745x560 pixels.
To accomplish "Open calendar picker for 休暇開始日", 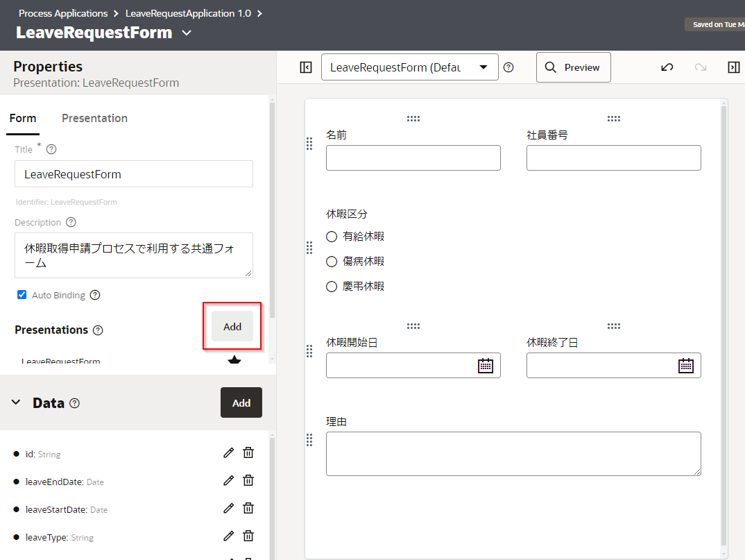I will click(x=486, y=366).
